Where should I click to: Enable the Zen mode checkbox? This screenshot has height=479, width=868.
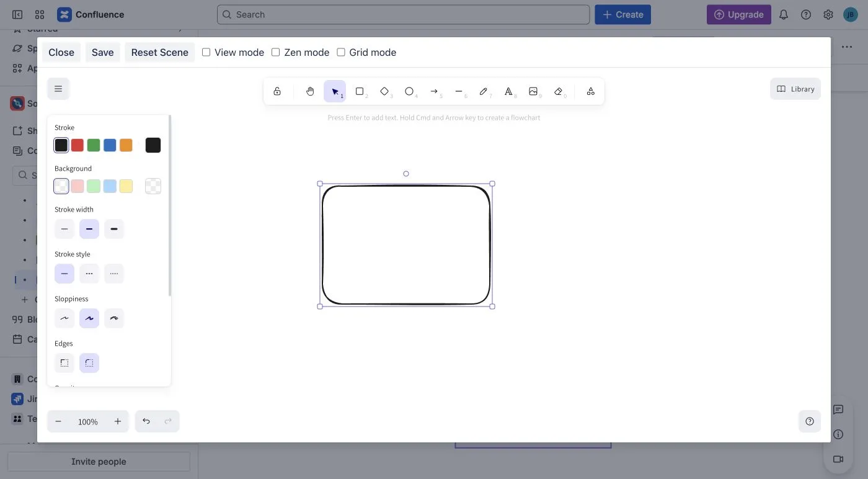[x=276, y=52]
